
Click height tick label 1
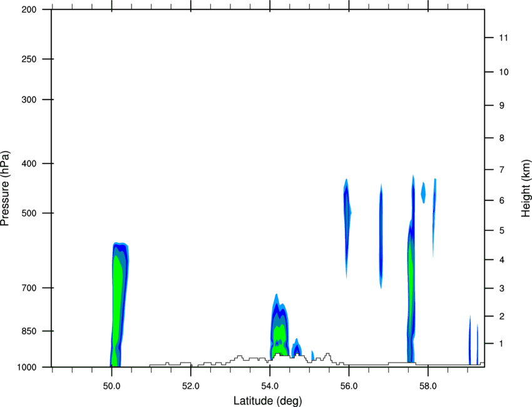point(501,344)
